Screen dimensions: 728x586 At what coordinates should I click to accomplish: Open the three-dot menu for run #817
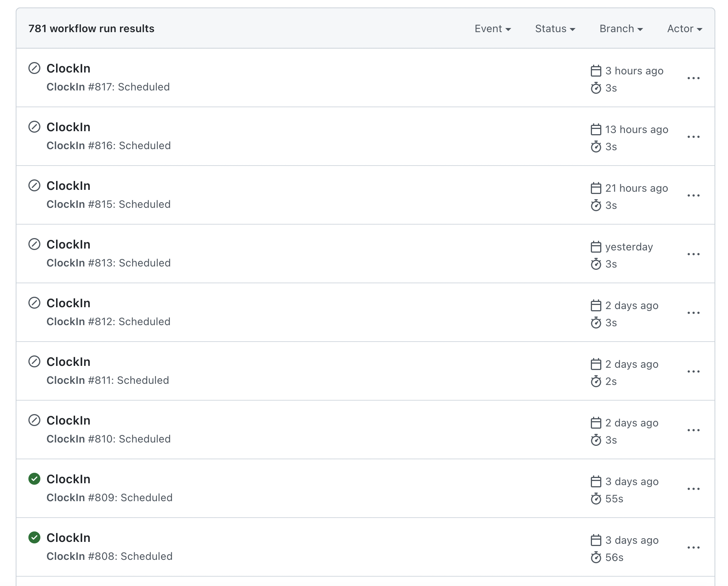pos(694,78)
